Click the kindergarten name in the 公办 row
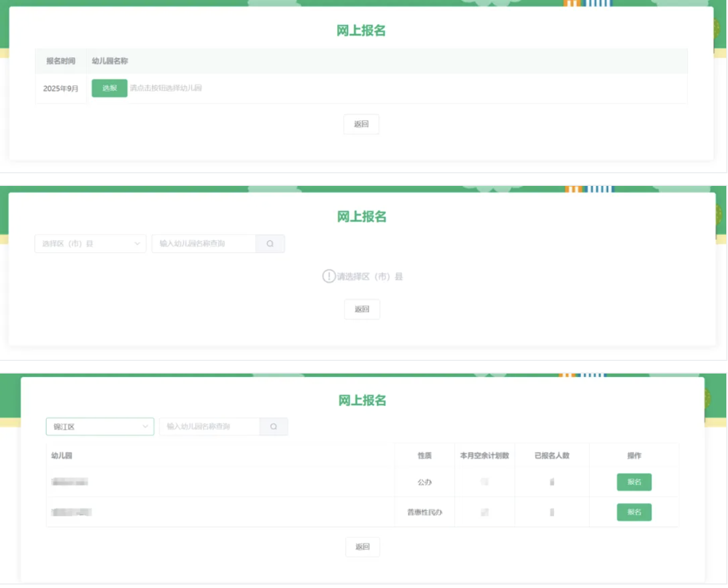Image resolution: width=728 pixels, height=588 pixels. 70,482
